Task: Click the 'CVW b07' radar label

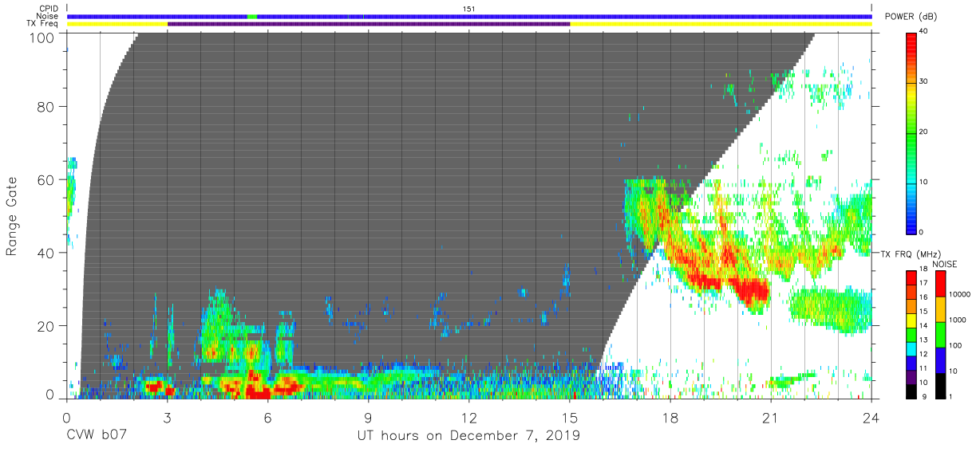Action: pos(97,436)
